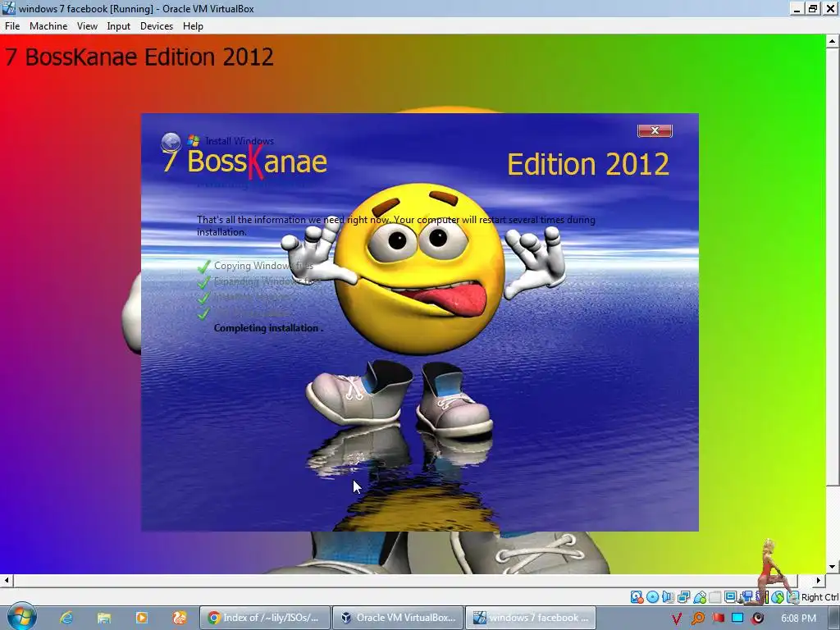Click the network adapters status icon
This screenshot has width=840, height=630.
click(x=683, y=597)
